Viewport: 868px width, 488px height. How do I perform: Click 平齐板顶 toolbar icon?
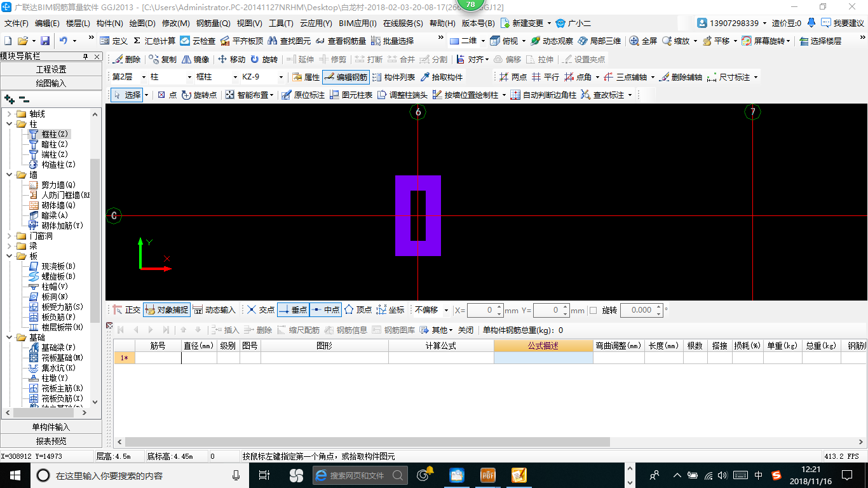click(x=241, y=41)
